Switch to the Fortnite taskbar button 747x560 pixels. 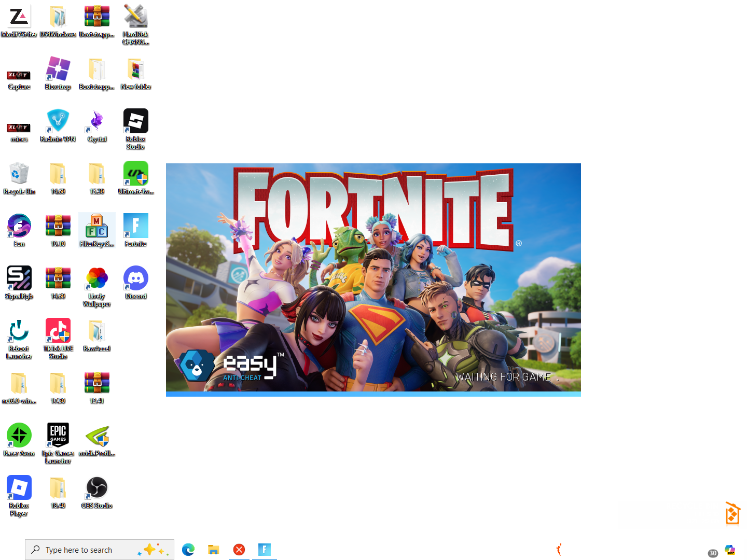point(265,550)
